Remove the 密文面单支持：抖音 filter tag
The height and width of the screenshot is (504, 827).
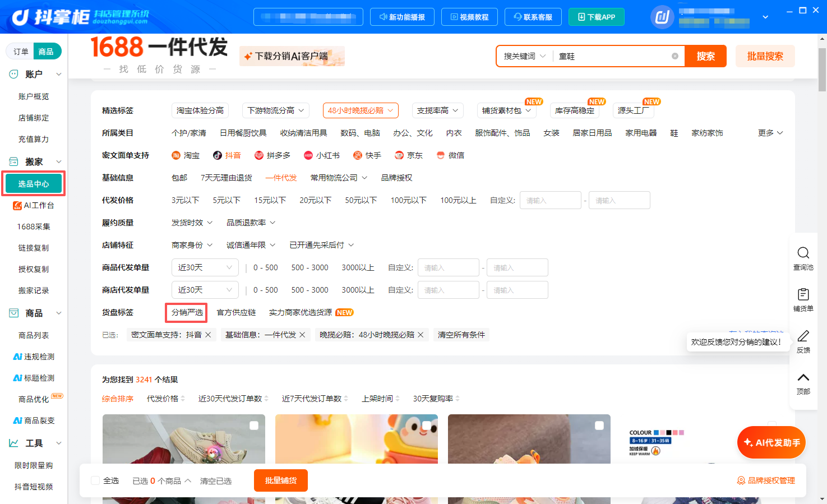(208, 335)
